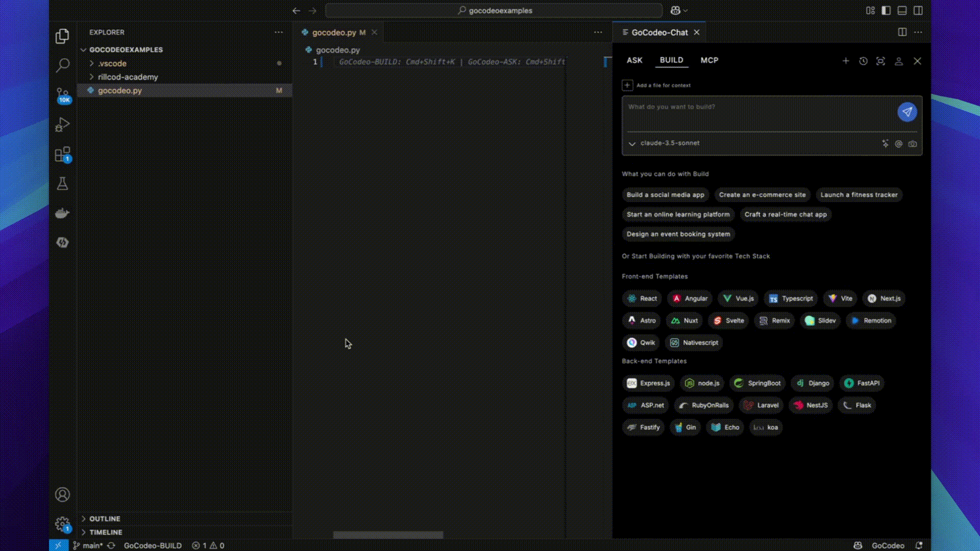Image resolution: width=980 pixels, height=551 pixels.
Task: Click Launch a fitness tracker suggestion
Action: (859, 195)
